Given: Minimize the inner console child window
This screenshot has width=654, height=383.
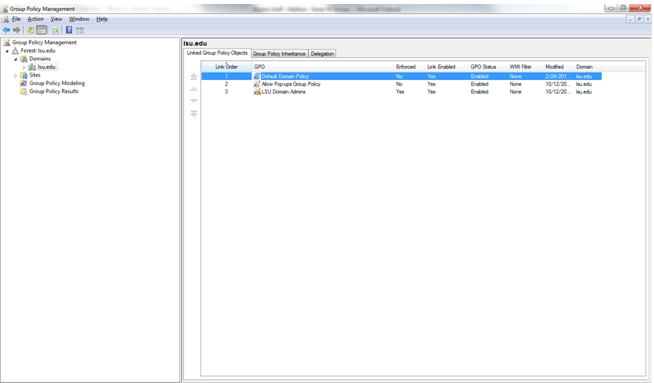Looking at the screenshot, I should click(x=631, y=19).
